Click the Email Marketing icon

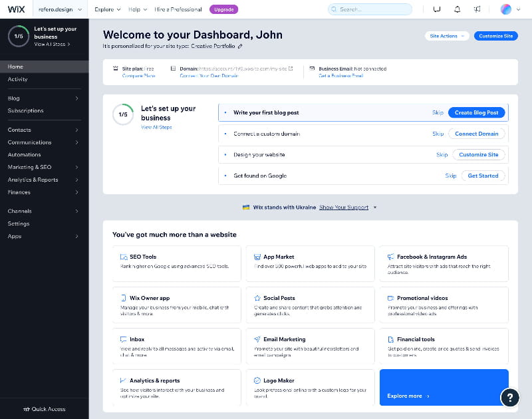(257, 339)
